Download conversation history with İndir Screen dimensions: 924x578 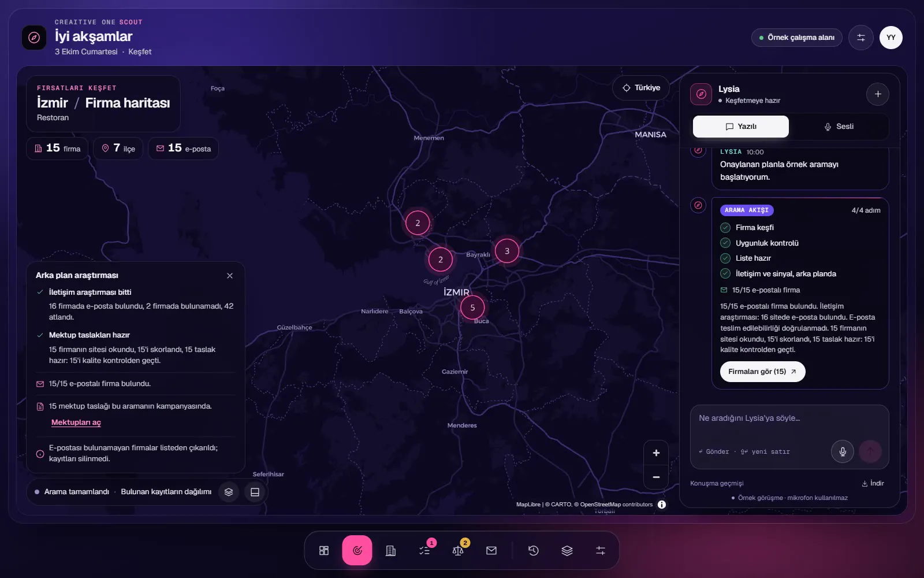(873, 483)
